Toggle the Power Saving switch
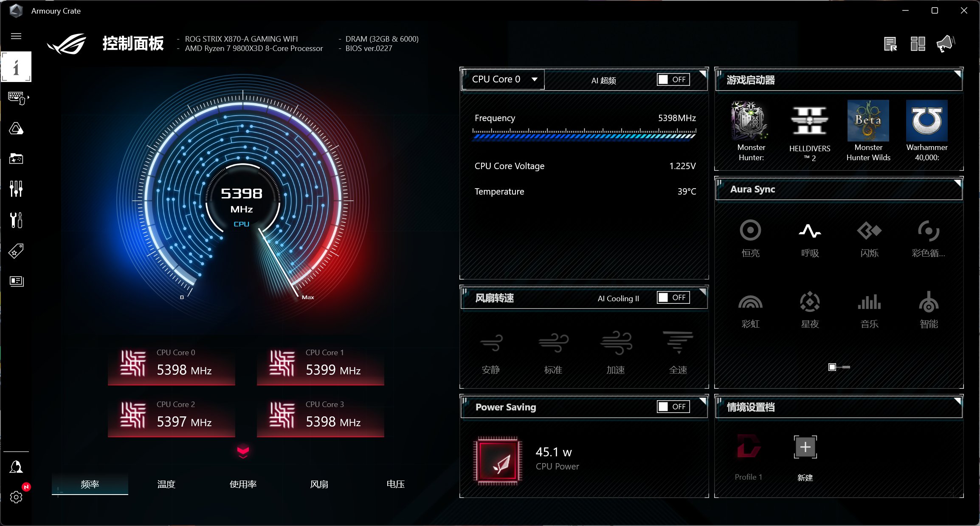980x526 pixels. point(673,407)
